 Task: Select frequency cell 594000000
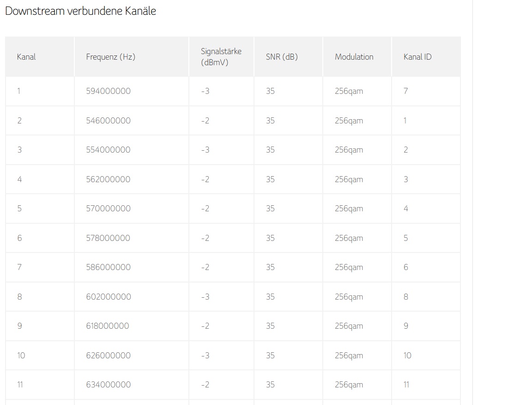[108, 91]
